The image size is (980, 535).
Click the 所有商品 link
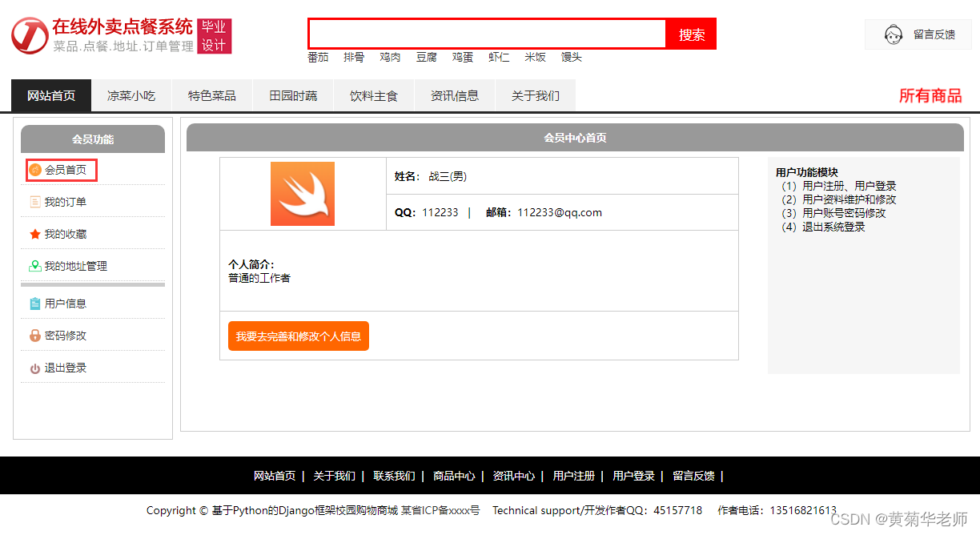930,95
